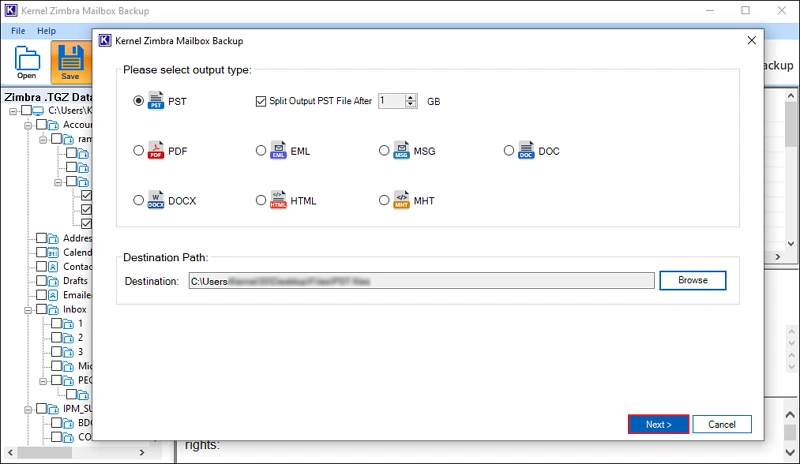The height and width of the screenshot is (464, 800).
Task: Click the right panel scroll up arrow
Action: 790,95
